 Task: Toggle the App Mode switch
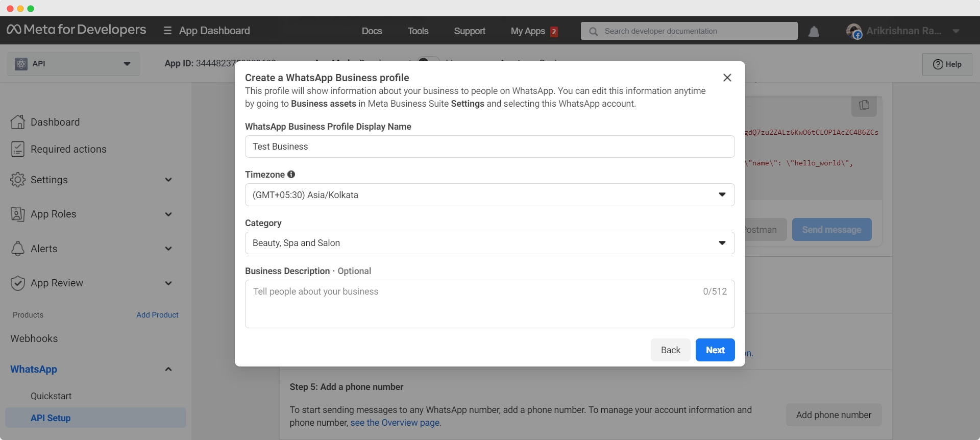pos(428,60)
